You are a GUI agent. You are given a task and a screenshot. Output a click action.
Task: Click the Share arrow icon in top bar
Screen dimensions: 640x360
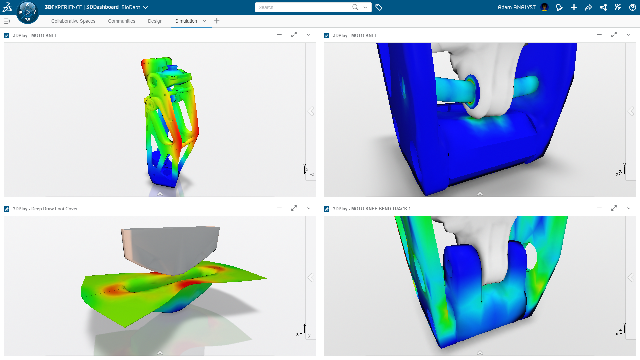click(588, 7)
